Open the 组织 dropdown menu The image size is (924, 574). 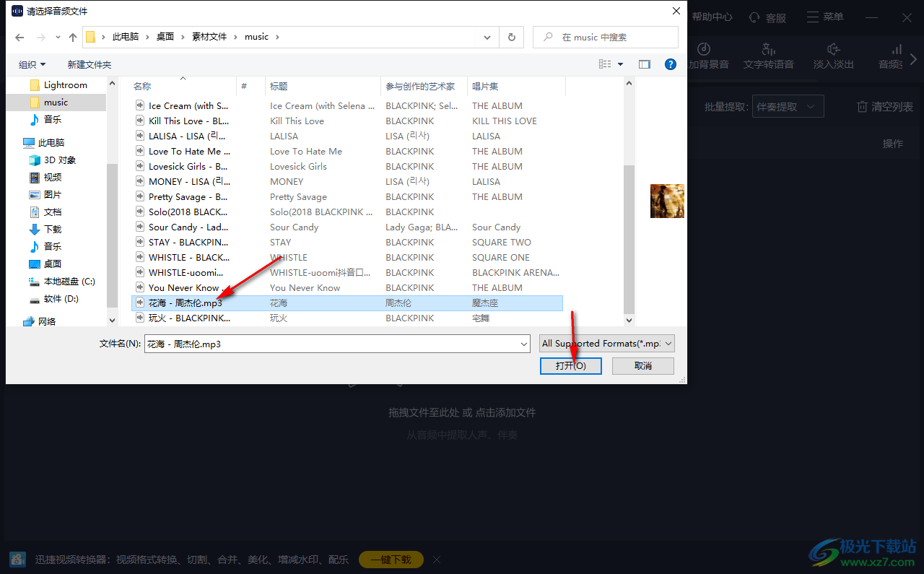32,64
